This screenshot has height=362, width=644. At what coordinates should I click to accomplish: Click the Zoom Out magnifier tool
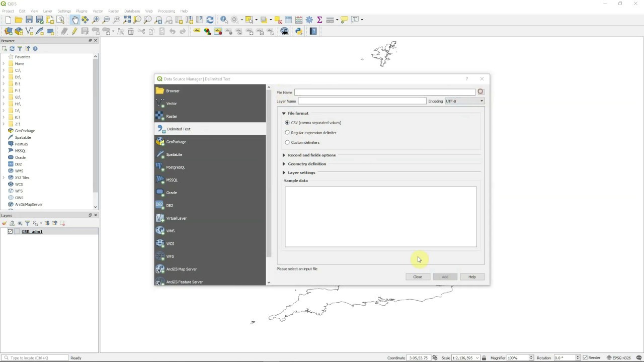coord(106,20)
